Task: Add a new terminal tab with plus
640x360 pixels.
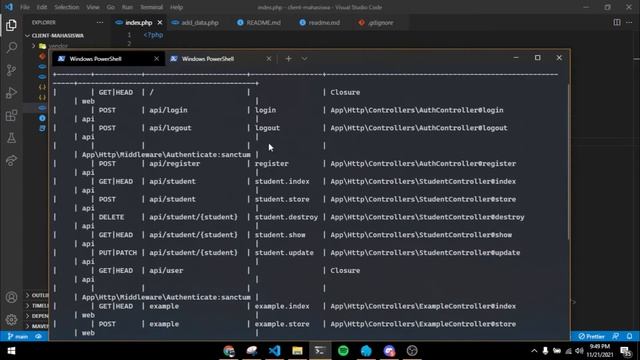Action: click(x=289, y=59)
